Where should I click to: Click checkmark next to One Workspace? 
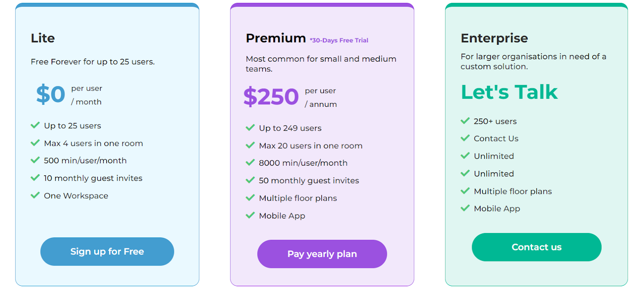coord(35,195)
